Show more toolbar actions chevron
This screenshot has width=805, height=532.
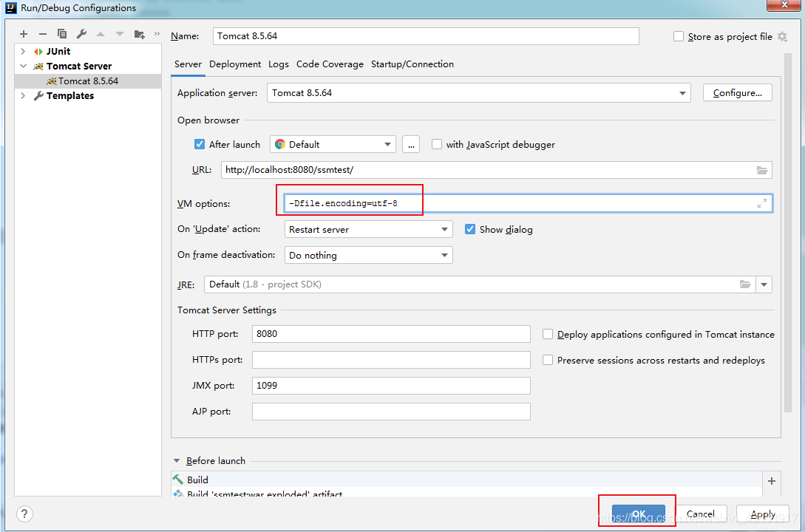tap(157, 33)
